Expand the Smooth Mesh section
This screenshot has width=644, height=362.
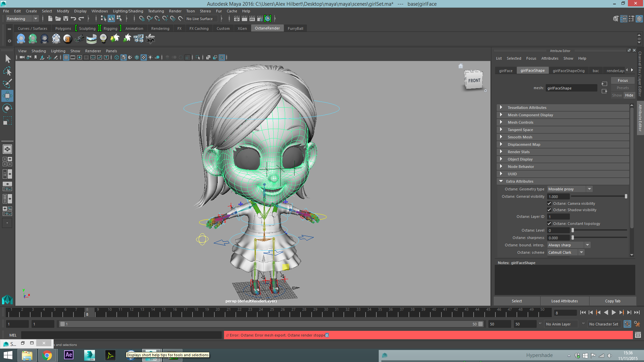[520, 137]
